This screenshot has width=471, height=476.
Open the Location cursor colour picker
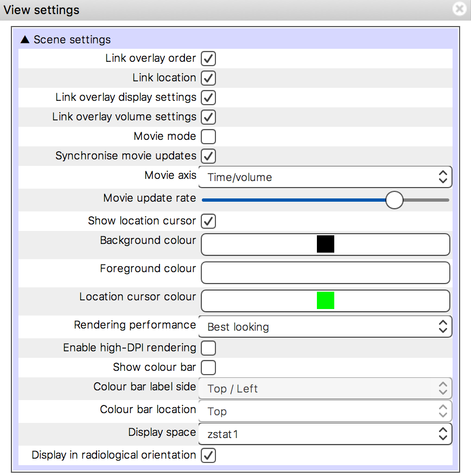(x=324, y=301)
